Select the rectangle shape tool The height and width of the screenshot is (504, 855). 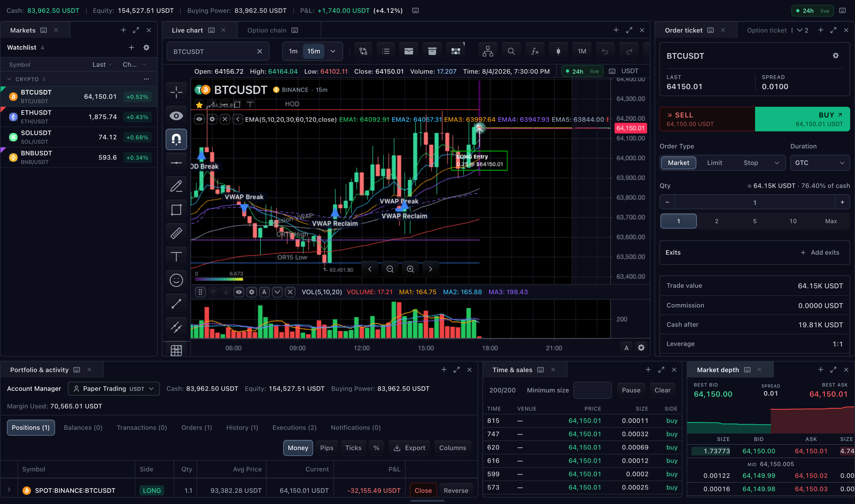[x=176, y=210]
